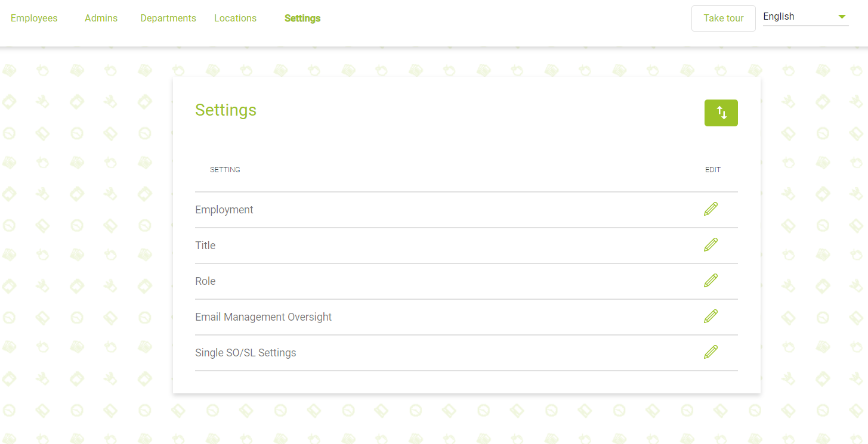
Task: Click pencil icon for Single SO/SL Settings
Action: click(711, 352)
